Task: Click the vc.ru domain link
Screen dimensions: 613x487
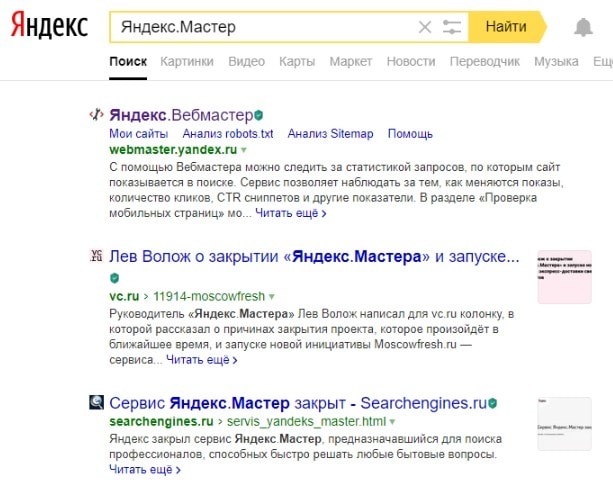Action: 124,296
